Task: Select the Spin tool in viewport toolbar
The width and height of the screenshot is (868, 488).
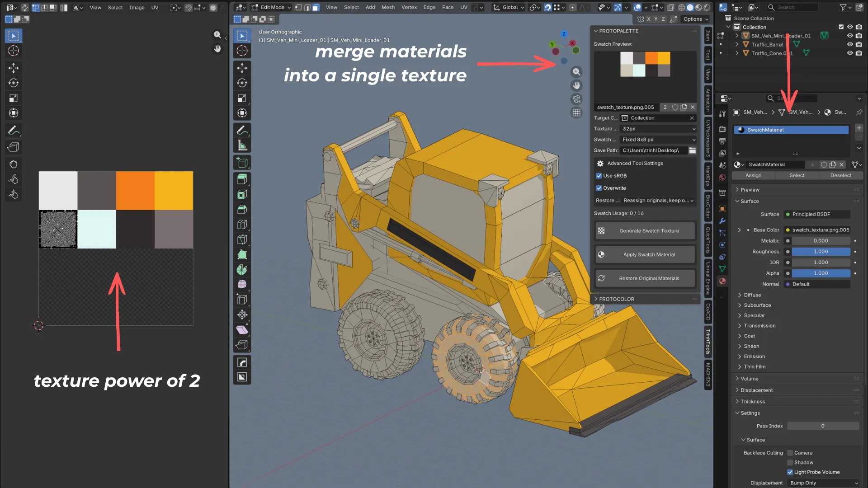Action: pyautogui.click(x=242, y=270)
